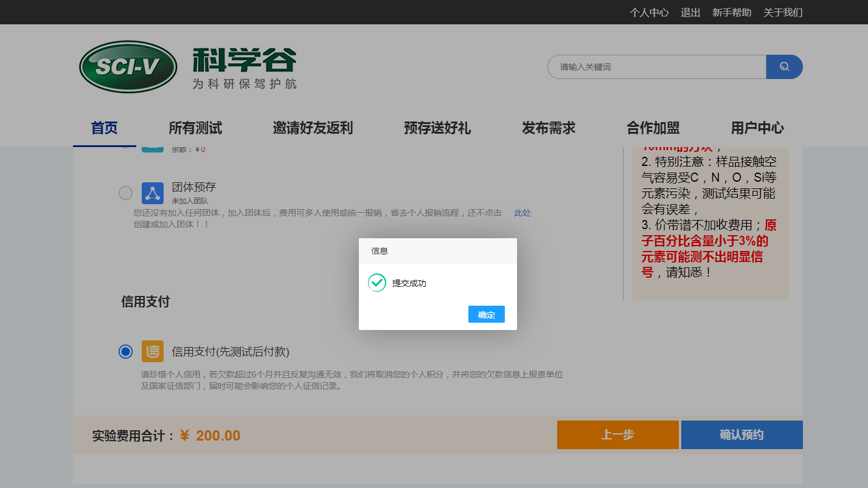868x488 pixels.
Task: Go to the 所有测试 menu item
Action: [195, 128]
